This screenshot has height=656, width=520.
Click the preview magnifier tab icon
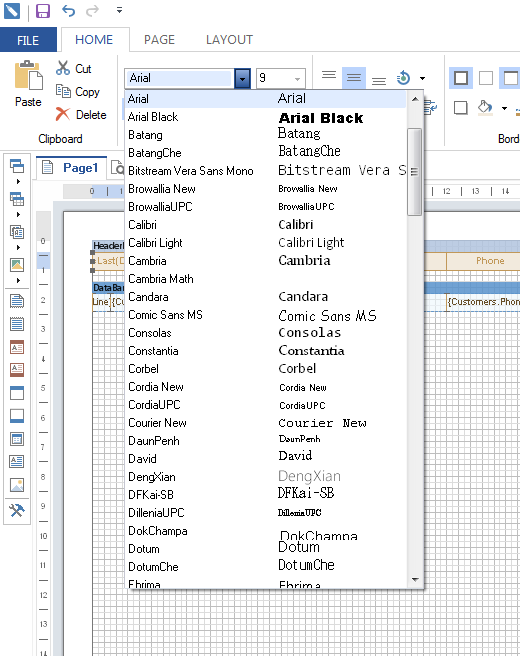point(117,168)
